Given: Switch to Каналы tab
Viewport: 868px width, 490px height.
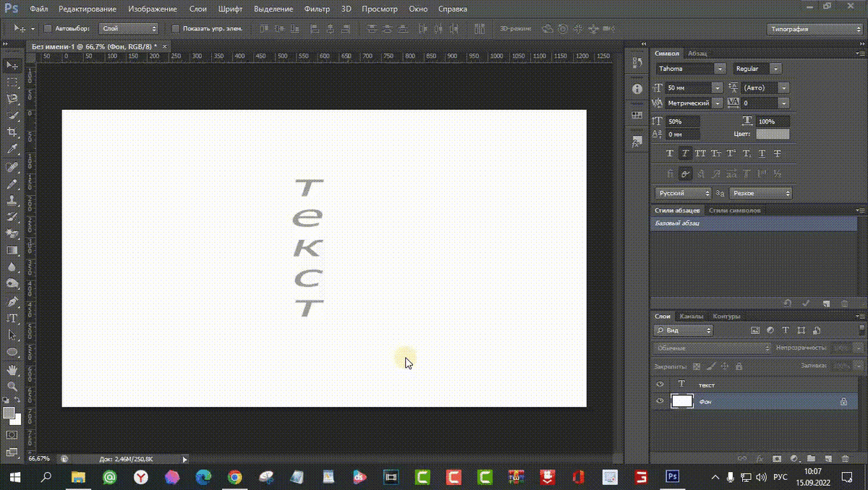Looking at the screenshot, I should click(692, 316).
